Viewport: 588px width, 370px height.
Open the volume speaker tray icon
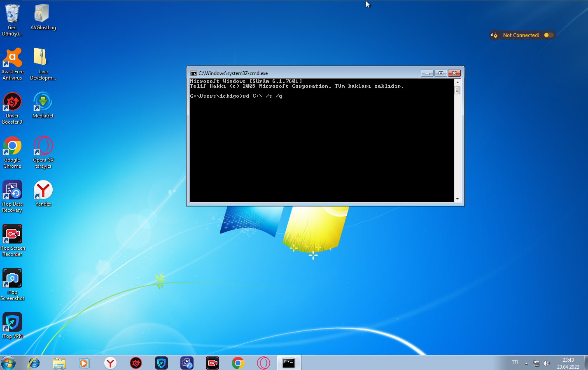click(546, 363)
